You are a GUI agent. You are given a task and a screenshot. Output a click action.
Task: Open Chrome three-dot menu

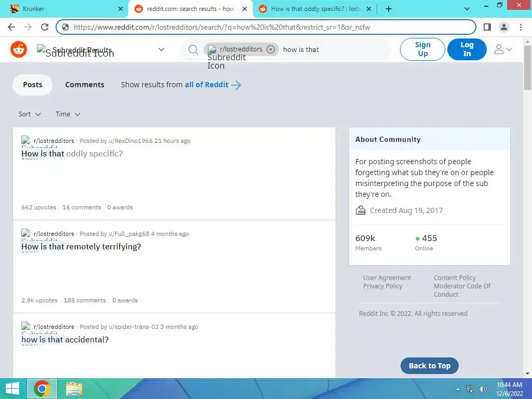[521, 27]
